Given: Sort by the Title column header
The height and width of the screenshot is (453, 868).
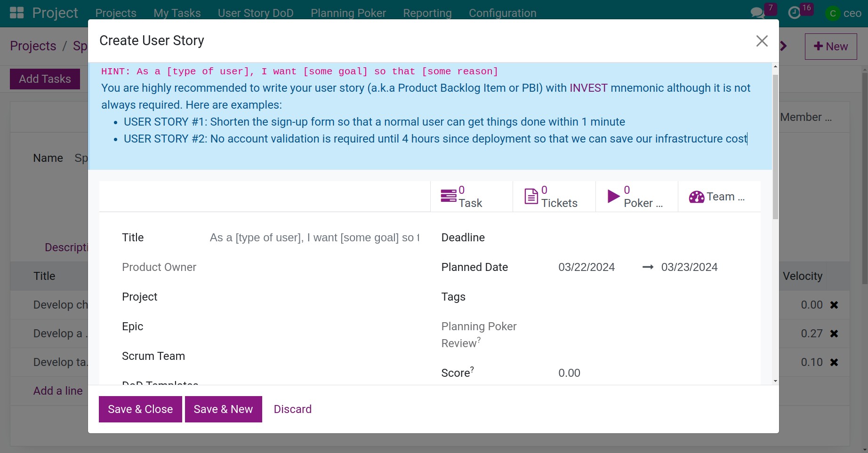Looking at the screenshot, I should click(44, 276).
